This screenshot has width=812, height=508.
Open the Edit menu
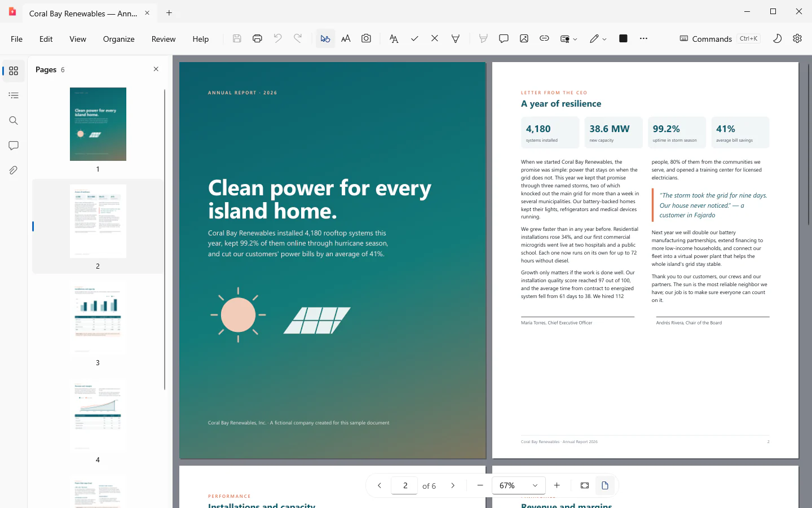46,39
